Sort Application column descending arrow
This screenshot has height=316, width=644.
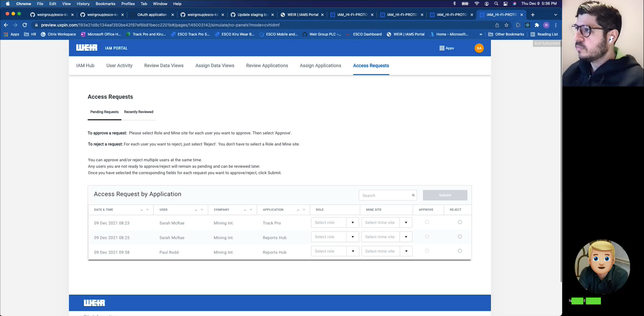coord(304,210)
